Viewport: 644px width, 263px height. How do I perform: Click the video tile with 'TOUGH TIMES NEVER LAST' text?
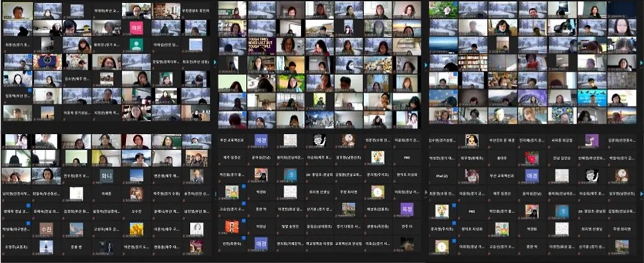[x=261, y=46]
